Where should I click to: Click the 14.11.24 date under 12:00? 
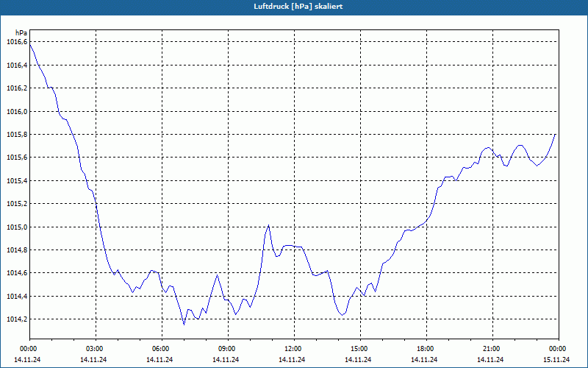[292, 359]
